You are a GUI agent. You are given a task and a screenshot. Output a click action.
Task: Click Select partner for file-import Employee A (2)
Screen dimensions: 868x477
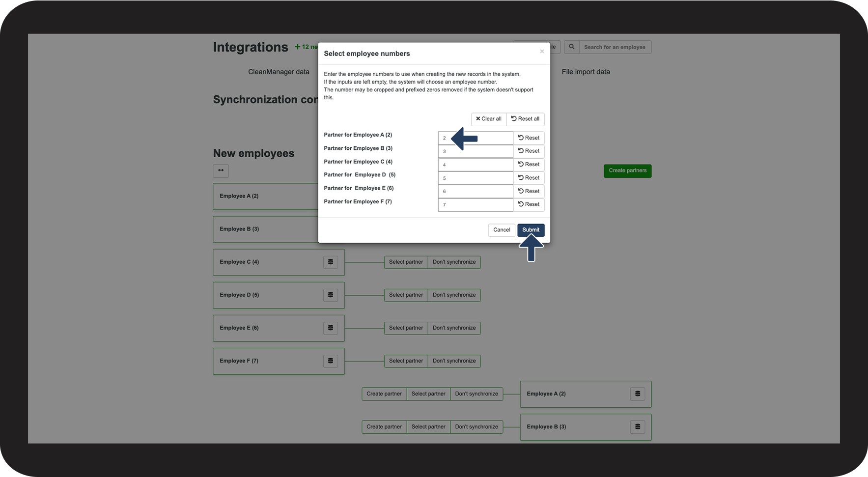click(x=428, y=394)
